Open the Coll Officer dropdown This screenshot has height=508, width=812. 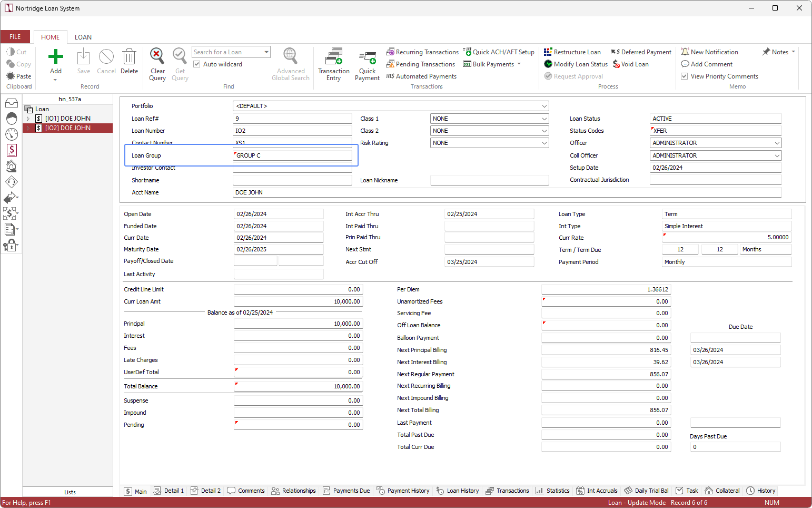777,155
